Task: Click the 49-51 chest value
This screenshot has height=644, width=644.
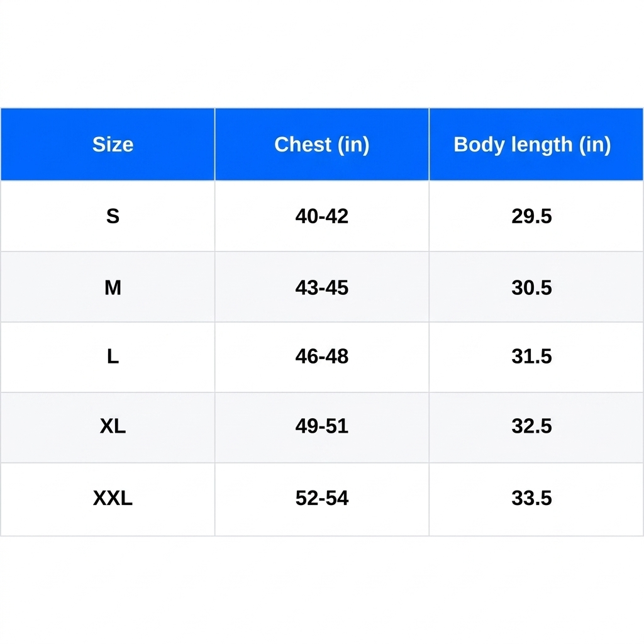Action: [x=322, y=426]
